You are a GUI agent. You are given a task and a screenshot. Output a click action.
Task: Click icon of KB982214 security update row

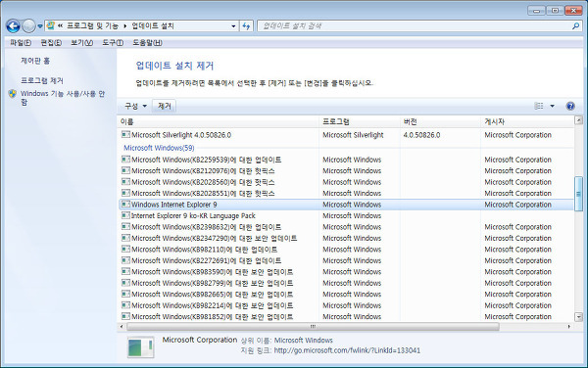click(x=125, y=305)
